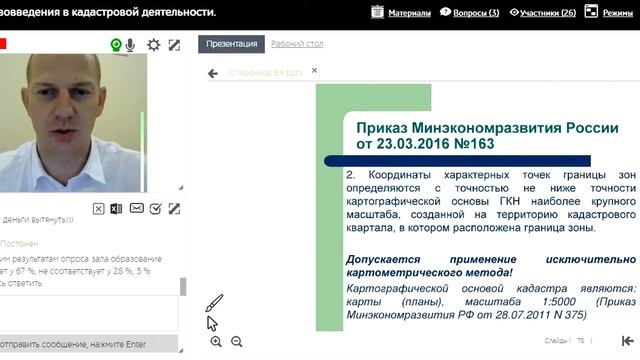Select the presentation file name tab
640x360 pixels.
point(265,73)
